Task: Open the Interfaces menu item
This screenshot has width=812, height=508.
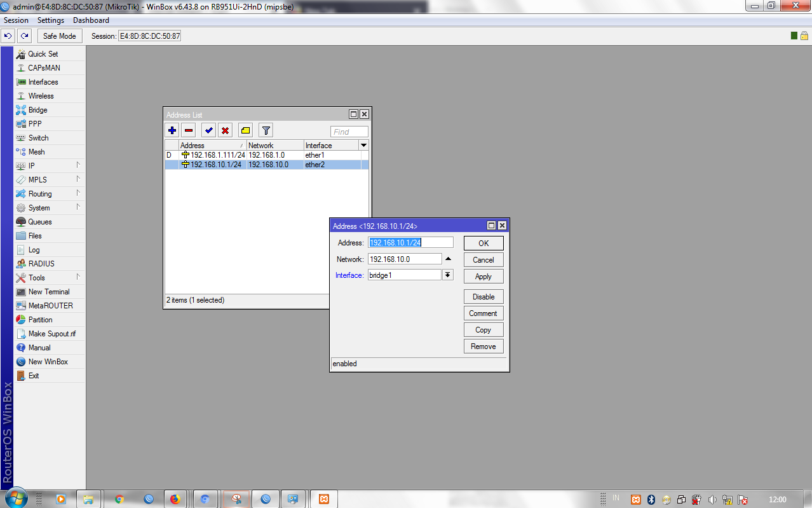Action: (50, 82)
